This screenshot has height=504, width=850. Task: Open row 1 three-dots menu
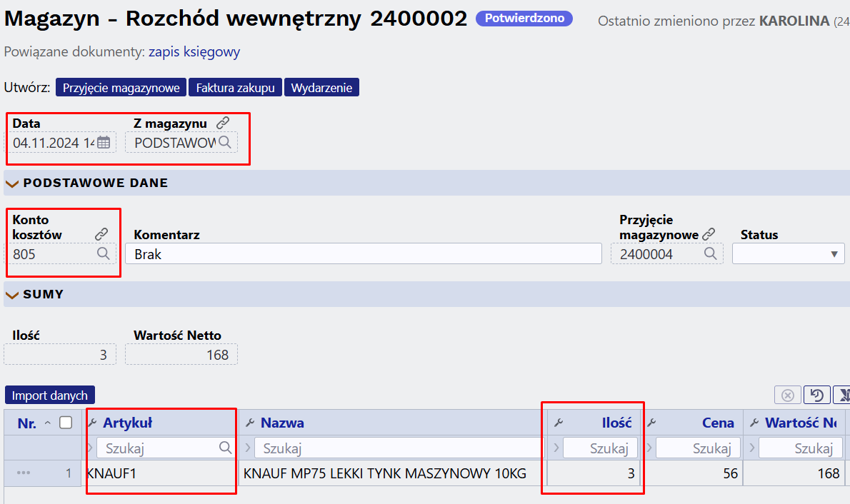(x=24, y=473)
